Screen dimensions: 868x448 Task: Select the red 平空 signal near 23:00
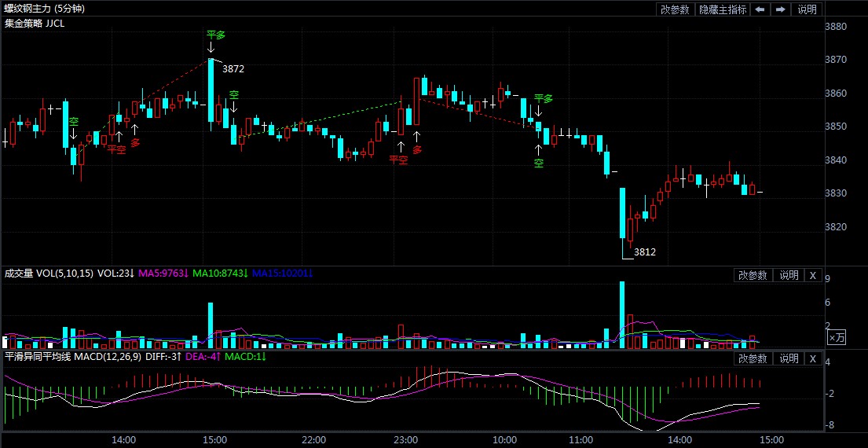[398, 160]
